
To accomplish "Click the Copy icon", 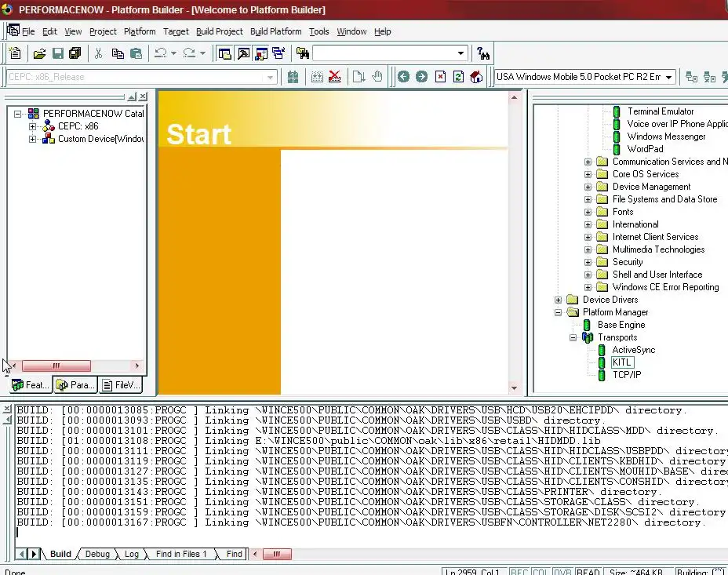I will pyautogui.click(x=118, y=54).
